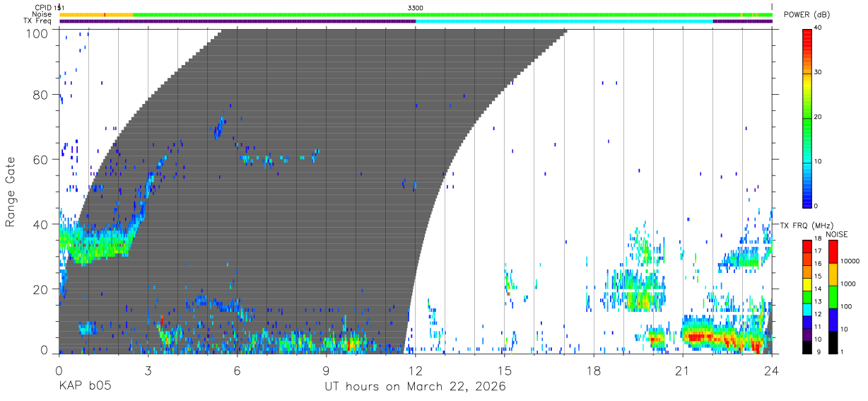This screenshot has height=401, width=868.
Task: Click the Range Gate axis title
Action: (x=11, y=191)
